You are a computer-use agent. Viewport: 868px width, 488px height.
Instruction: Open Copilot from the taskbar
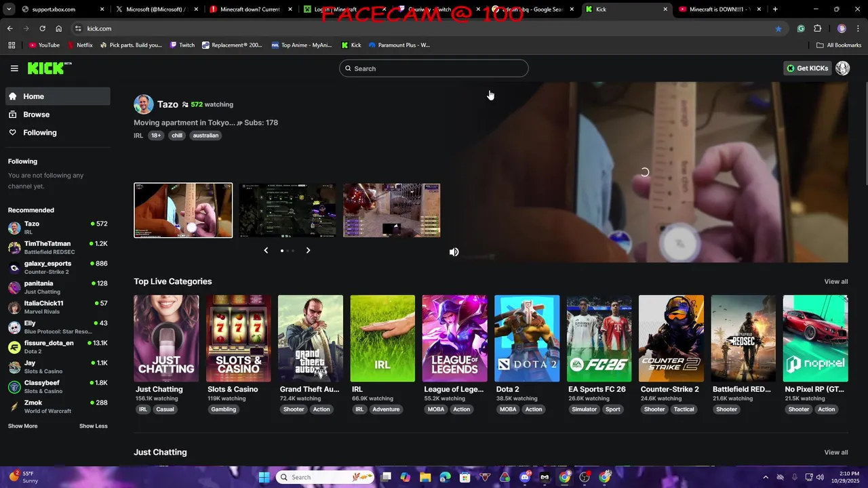click(406, 477)
